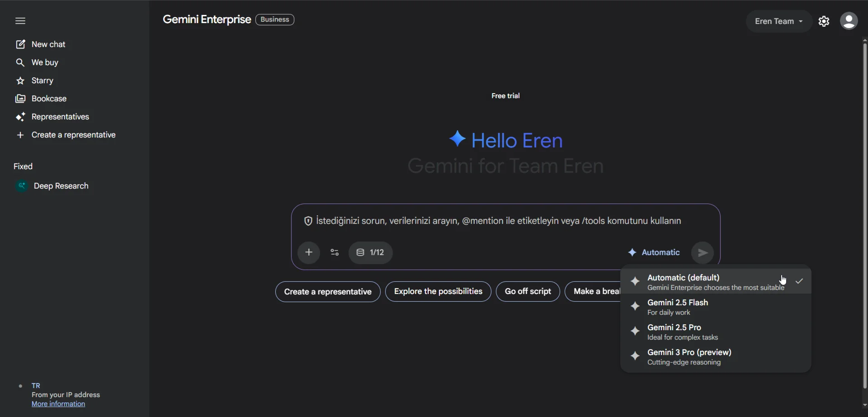Click the plus add-attachment button in prompt box

(x=309, y=252)
